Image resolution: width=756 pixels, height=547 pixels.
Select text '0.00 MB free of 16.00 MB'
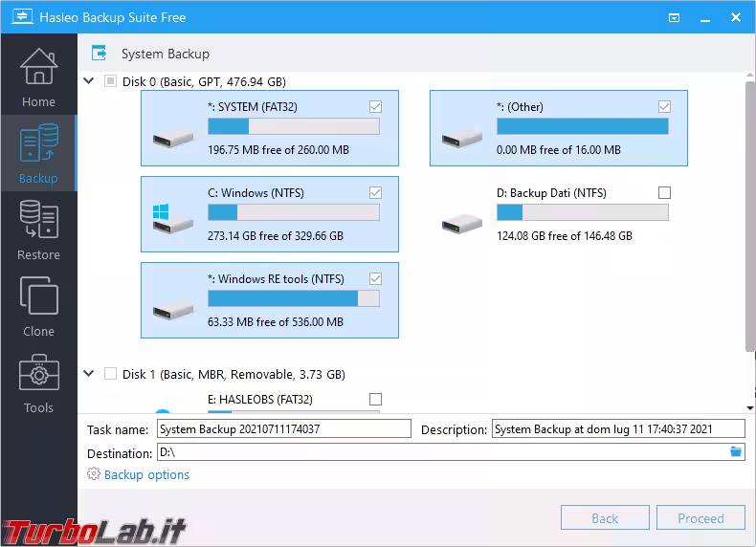pos(558,150)
